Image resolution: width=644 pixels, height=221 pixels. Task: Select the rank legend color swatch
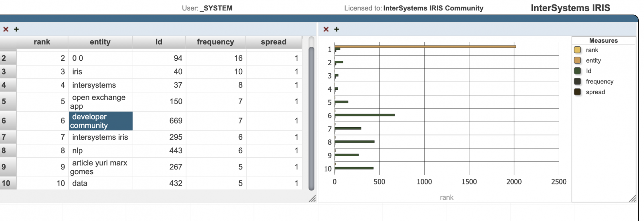tap(577, 50)
